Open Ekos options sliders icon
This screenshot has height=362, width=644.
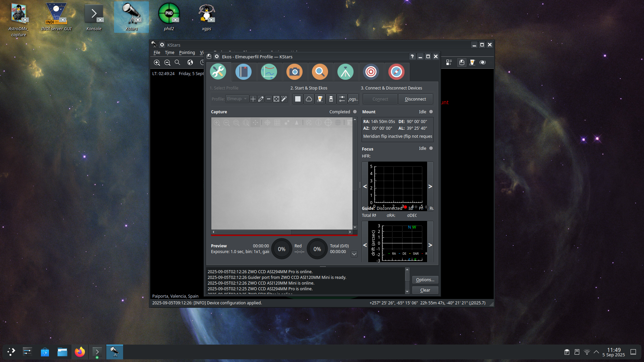point(342,99)
